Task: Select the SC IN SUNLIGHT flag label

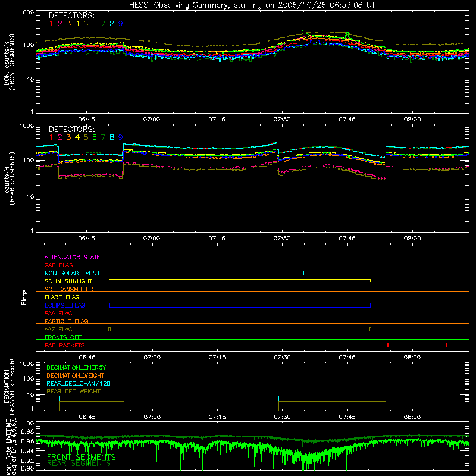Action: pyautogui.click(x=68, y=281)
